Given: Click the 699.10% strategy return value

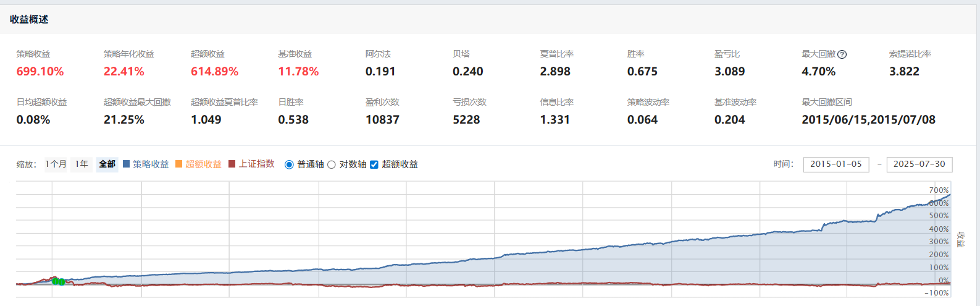Looking at the screenshot, I should click(40, 72).
